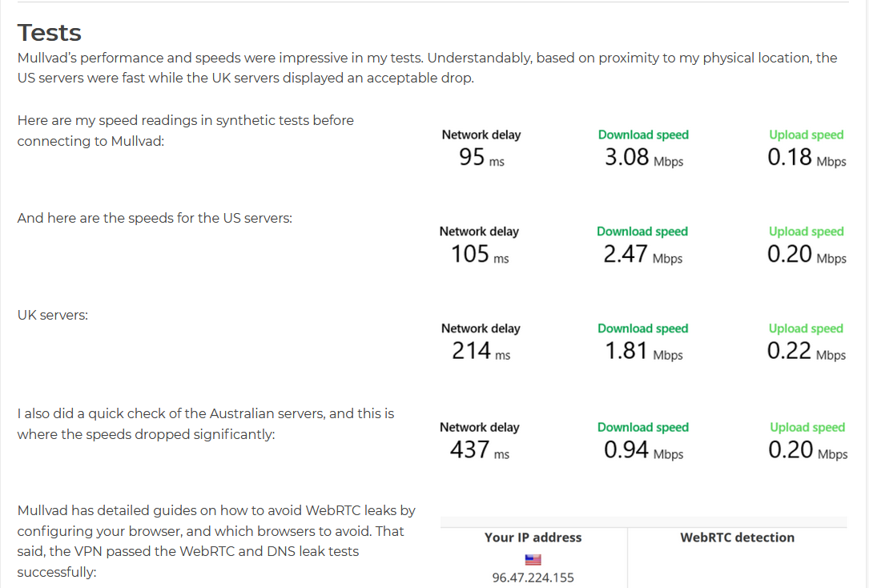
Task: Click the 214 ms network delay reading
Action: pyautogui.click(x=481, y=351)
